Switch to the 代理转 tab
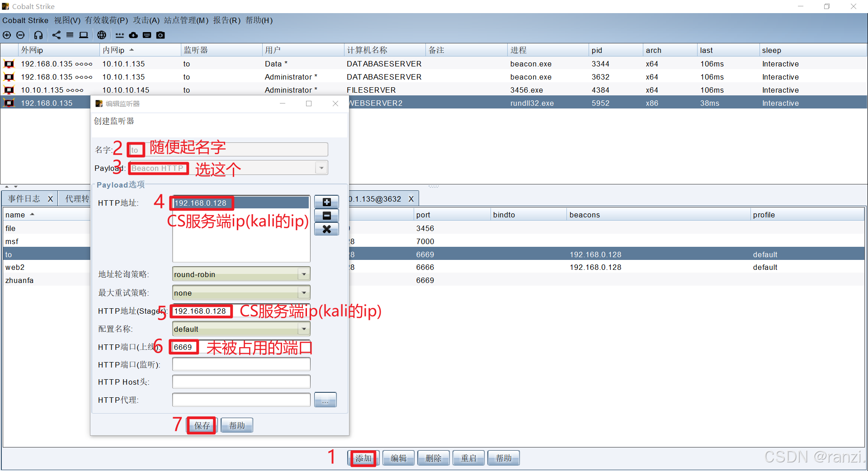868x471 pixels. 77,199
